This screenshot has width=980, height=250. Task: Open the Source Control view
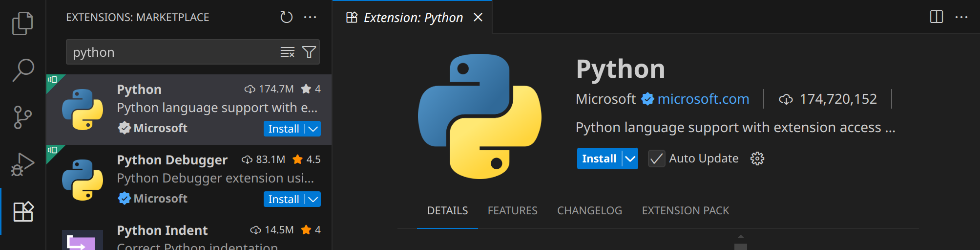[x=22, y=117]
